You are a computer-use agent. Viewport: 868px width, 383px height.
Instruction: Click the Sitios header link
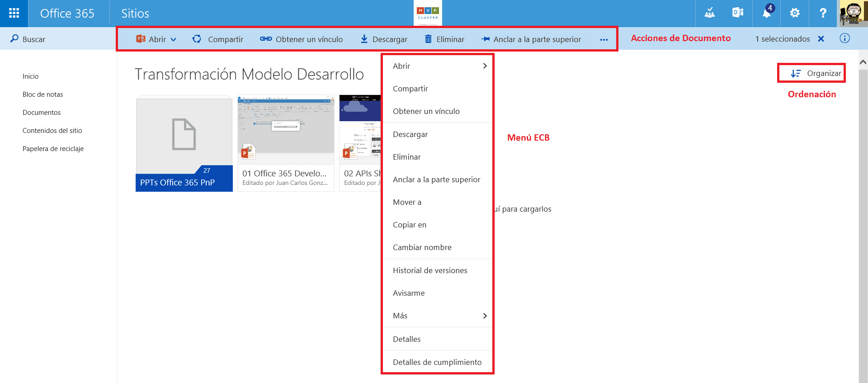pyautogui.click(x=135, y=14)
